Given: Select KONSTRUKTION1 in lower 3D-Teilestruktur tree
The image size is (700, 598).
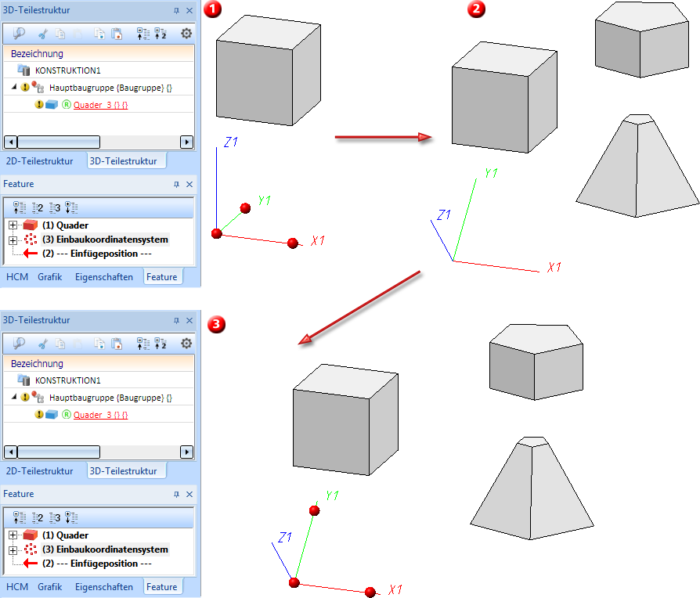Looking at the screenshot, I should click(68, 380).
